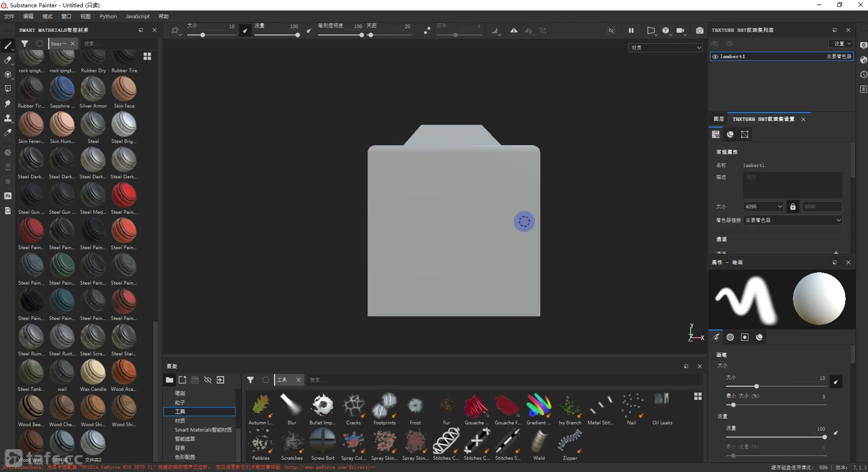Open the camera selection video icon
868x472 pixels.
tap(680, 31)
